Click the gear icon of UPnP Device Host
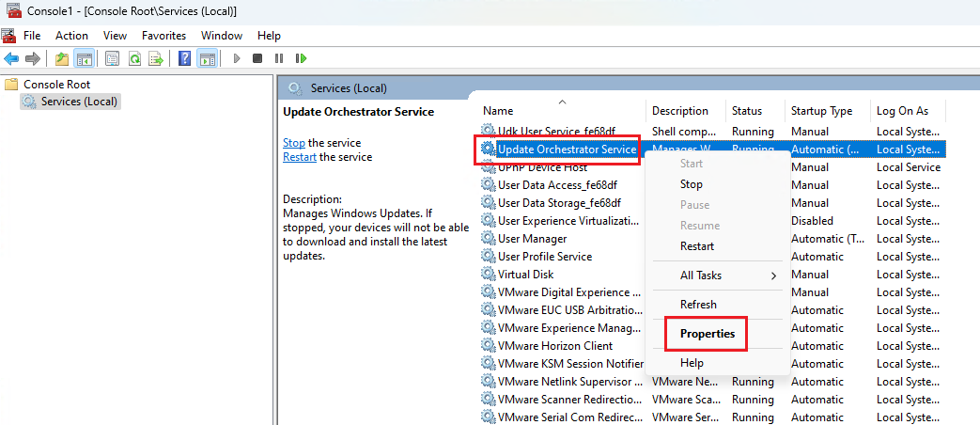Viewport: 980px width, 425px height. (x=488, y=167)
